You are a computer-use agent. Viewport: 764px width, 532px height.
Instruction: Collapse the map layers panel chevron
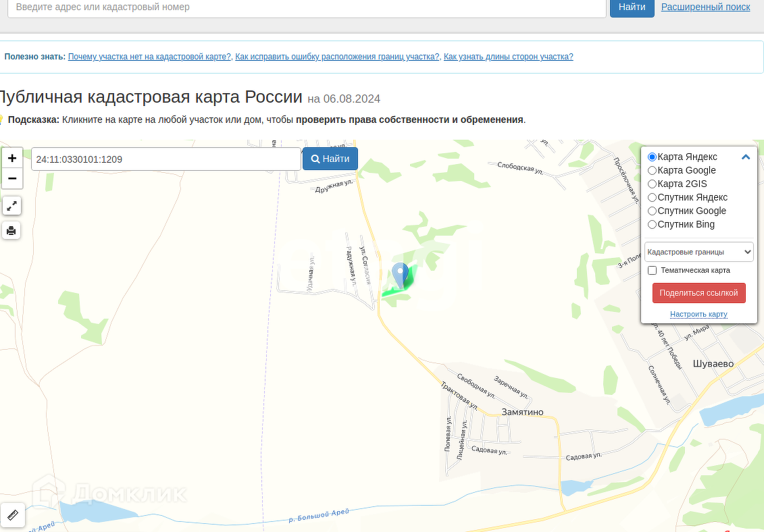746,157
